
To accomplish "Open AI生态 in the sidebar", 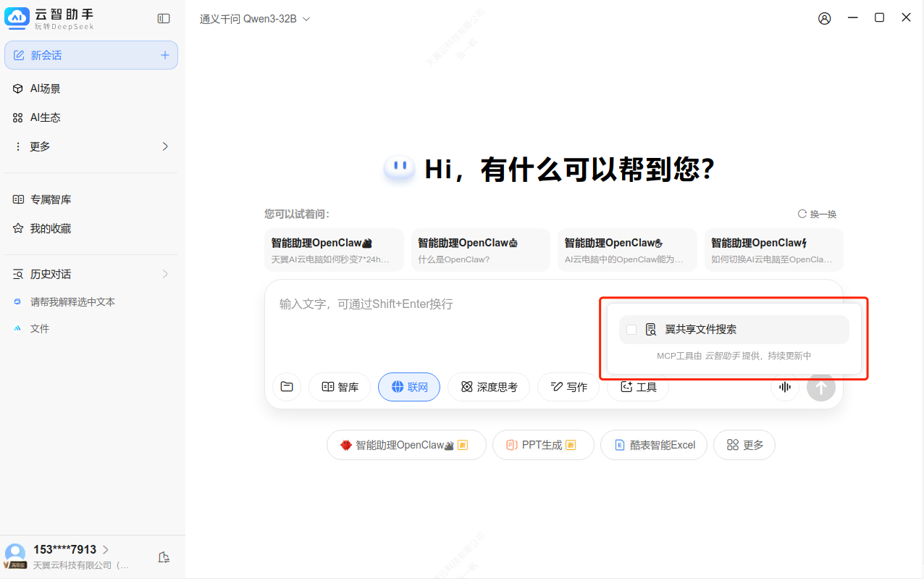I will 91,117.
